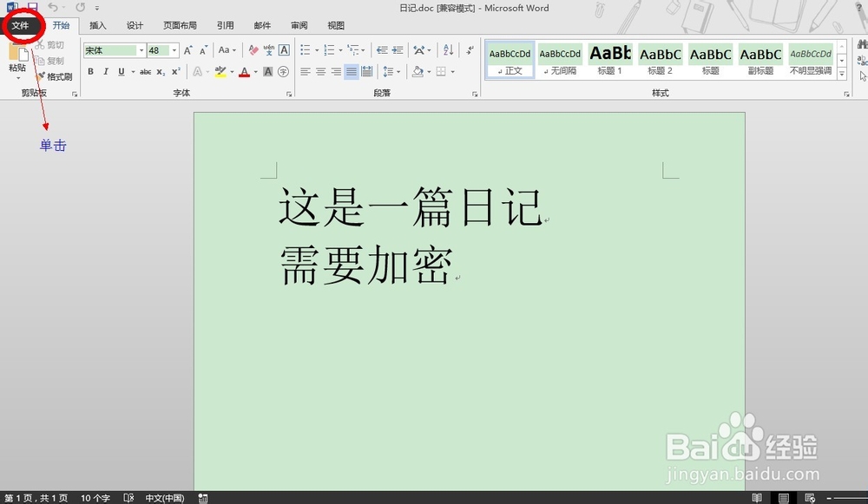Toggle underline formatting
Viewport: 868px width, 504px height.
pos(122,71)
